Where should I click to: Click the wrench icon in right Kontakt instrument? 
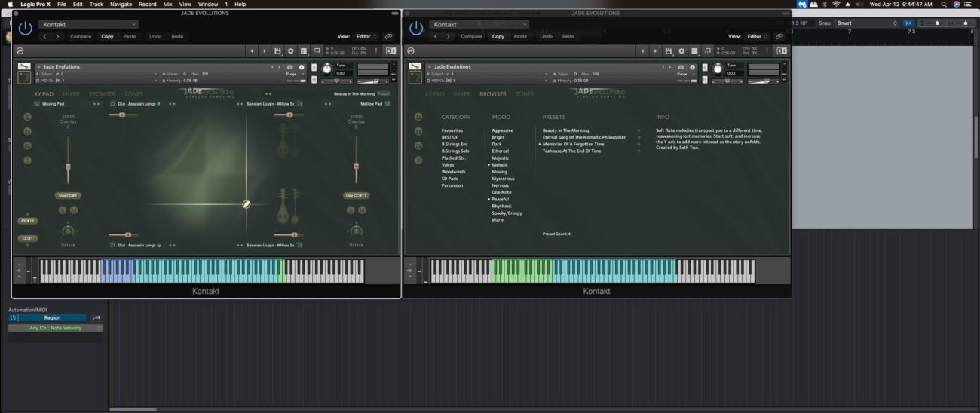[415, 67]
